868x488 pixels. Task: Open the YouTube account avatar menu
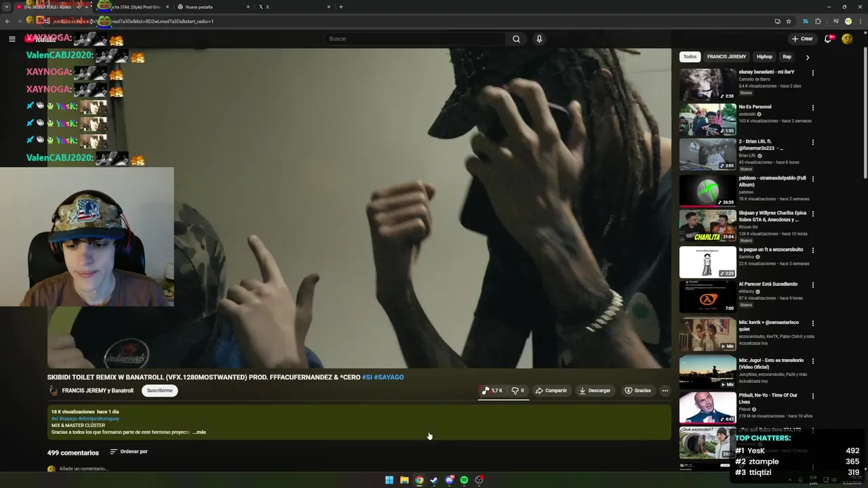pyautogui.click(x=847, y=39)
